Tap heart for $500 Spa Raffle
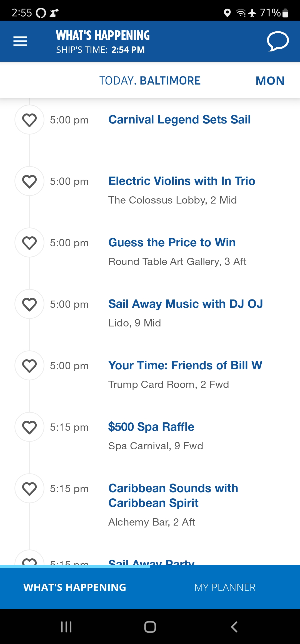The image size is (300, 644). tap(29, 427)
